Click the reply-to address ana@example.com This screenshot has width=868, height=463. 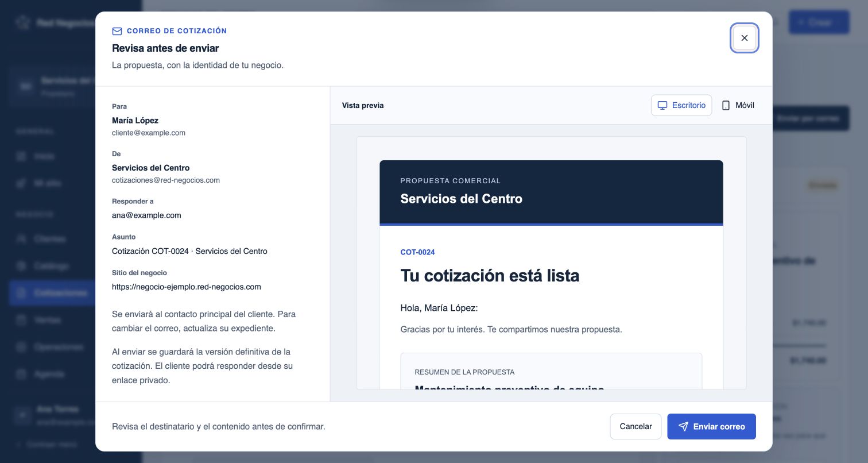pyautogui.click(x=146, y=215)
